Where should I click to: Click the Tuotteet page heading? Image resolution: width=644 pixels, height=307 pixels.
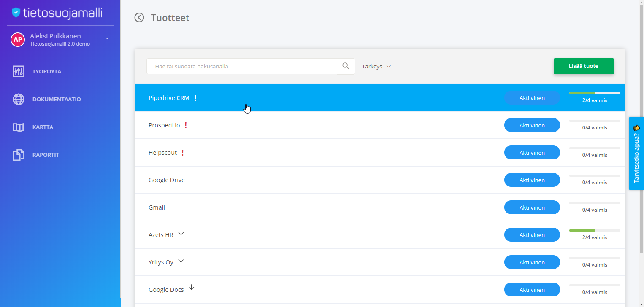[170, 18]
